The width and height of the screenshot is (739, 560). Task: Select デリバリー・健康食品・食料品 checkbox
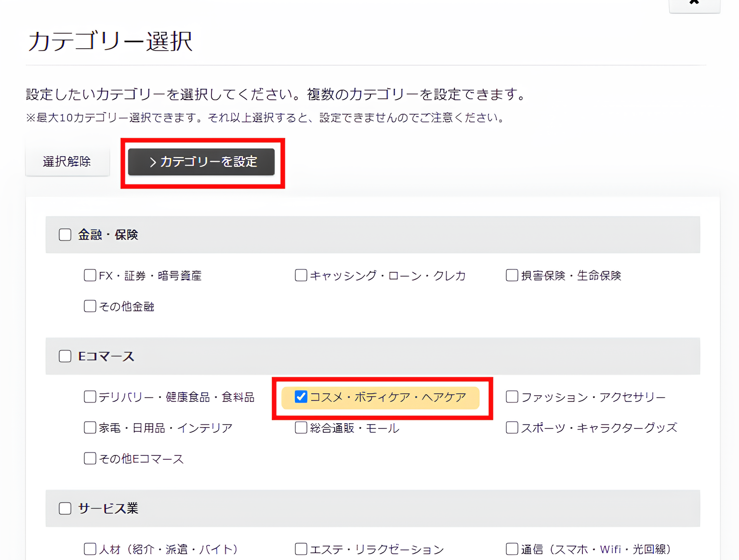(x=90, y=397)
